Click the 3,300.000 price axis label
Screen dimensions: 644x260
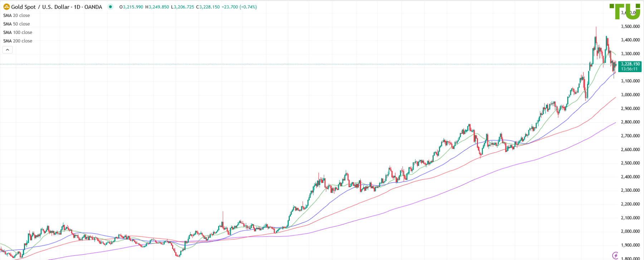(x=630, y=54)
